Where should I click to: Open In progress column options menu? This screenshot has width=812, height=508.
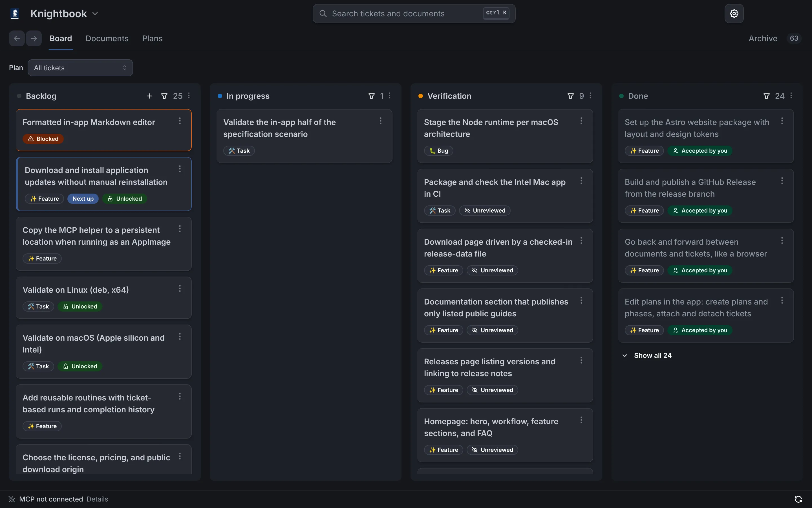[390, 96]
